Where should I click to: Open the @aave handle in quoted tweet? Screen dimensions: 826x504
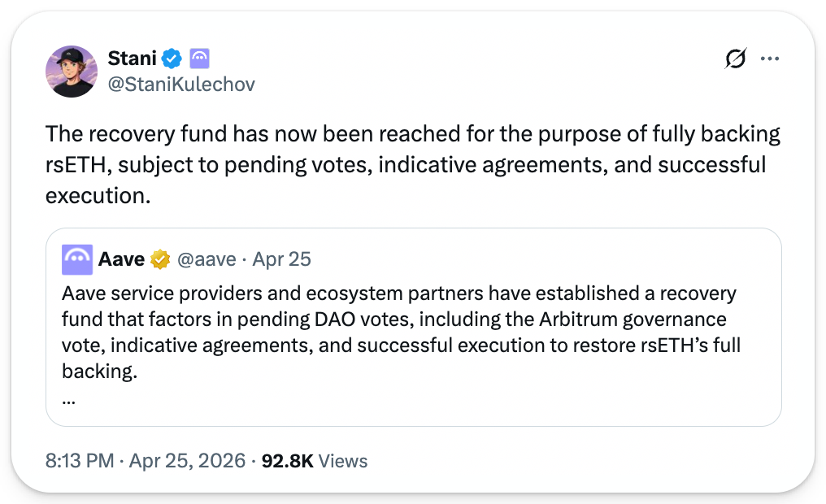click(206, 259)
